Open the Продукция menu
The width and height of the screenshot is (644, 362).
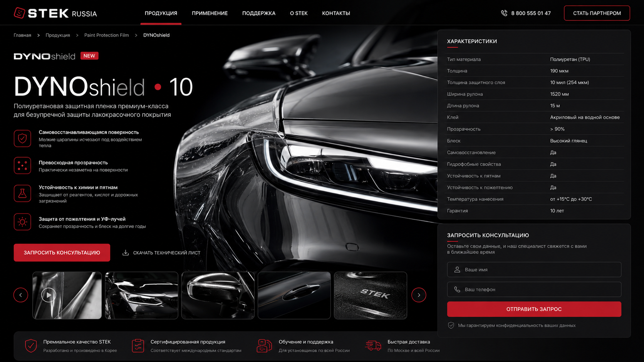[161, 13]
